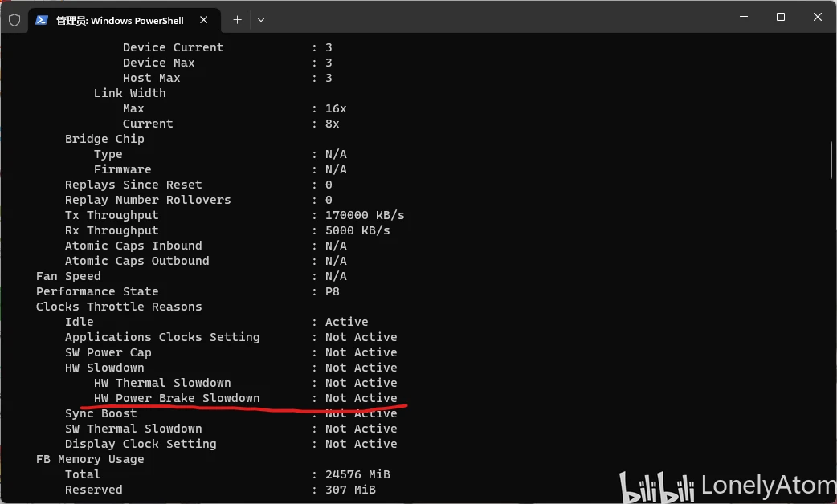Click the '8x' Current link width value
The width and height of the screenshot is (837, 504).
point(332,124)
